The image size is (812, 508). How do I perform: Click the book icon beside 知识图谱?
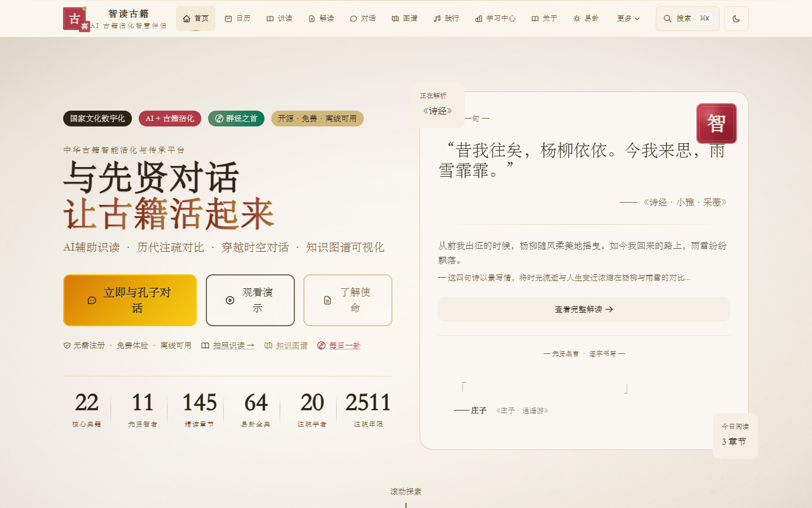[268, 345]
